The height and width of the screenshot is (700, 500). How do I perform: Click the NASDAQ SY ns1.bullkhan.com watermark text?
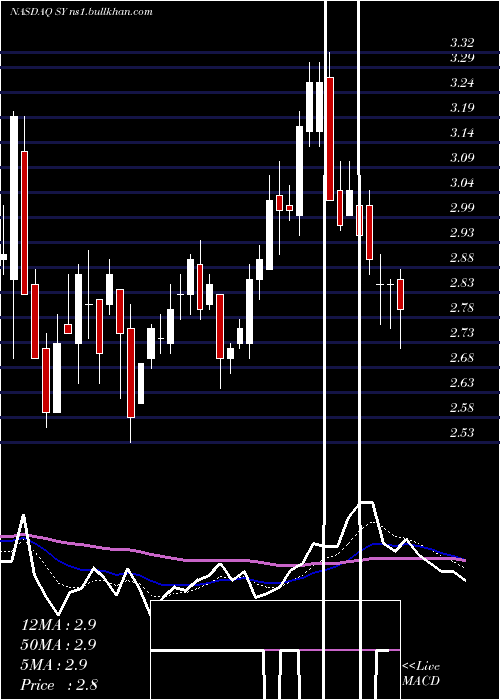pos(81,11)
